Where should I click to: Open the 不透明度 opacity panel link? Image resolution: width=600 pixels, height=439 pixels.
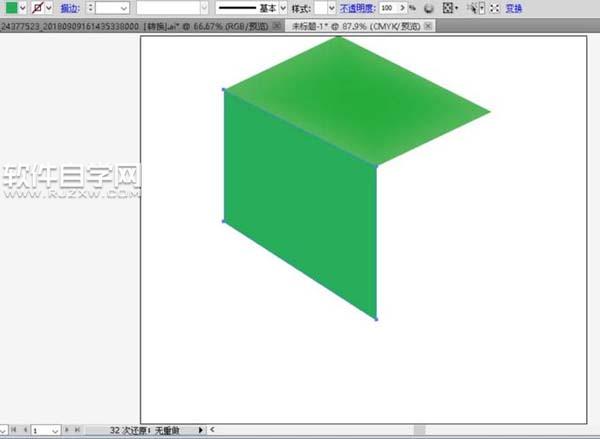(x=358, y=7)
